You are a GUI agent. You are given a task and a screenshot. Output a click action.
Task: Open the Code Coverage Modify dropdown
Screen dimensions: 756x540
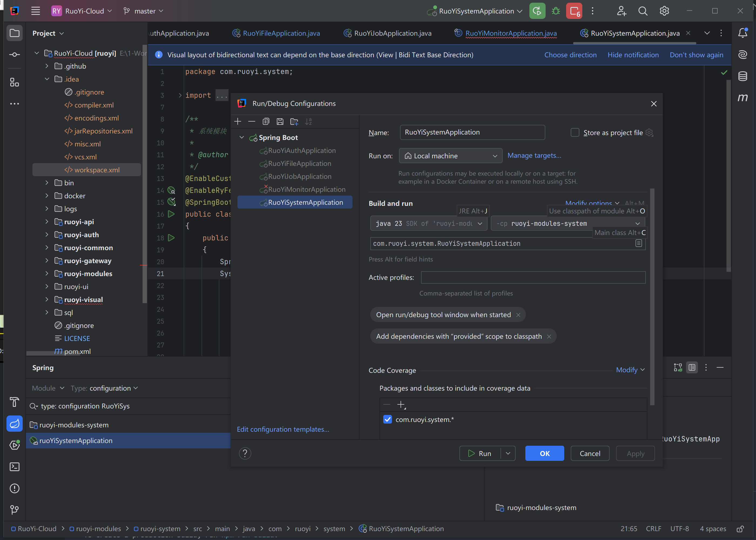[x=630, y=370]
